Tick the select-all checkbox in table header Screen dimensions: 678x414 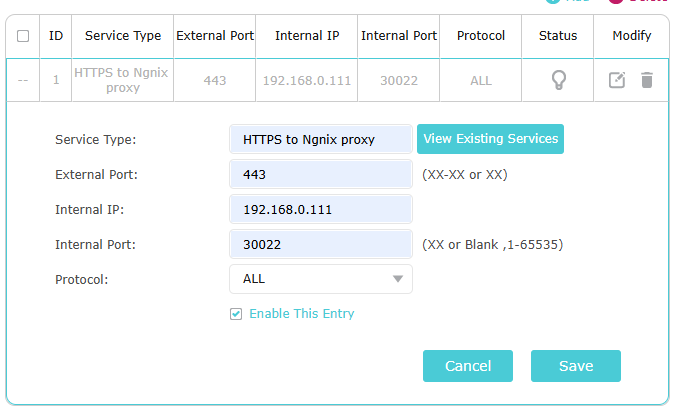tap(23, 36)
